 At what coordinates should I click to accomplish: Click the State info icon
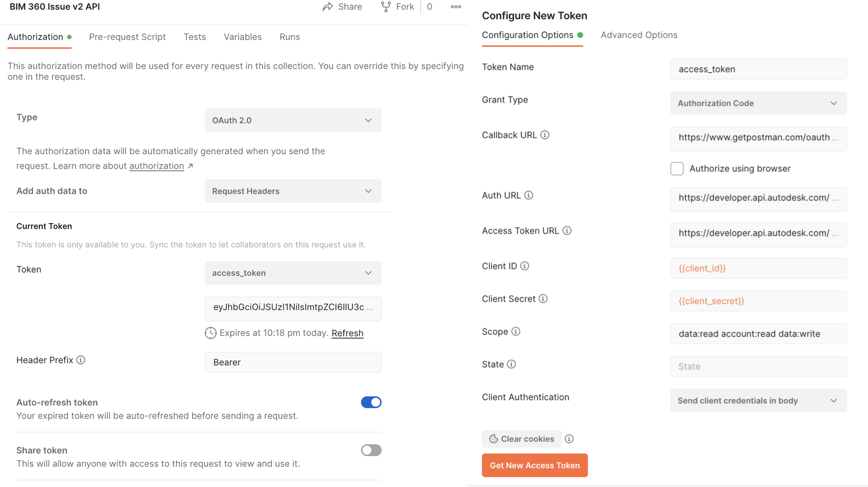[512, 365]
